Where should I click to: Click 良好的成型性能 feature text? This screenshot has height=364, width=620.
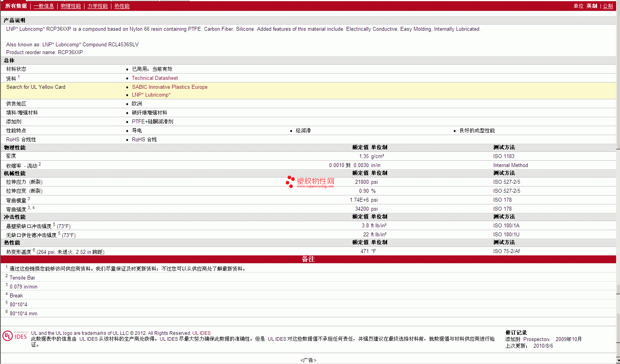pos(477,131)
